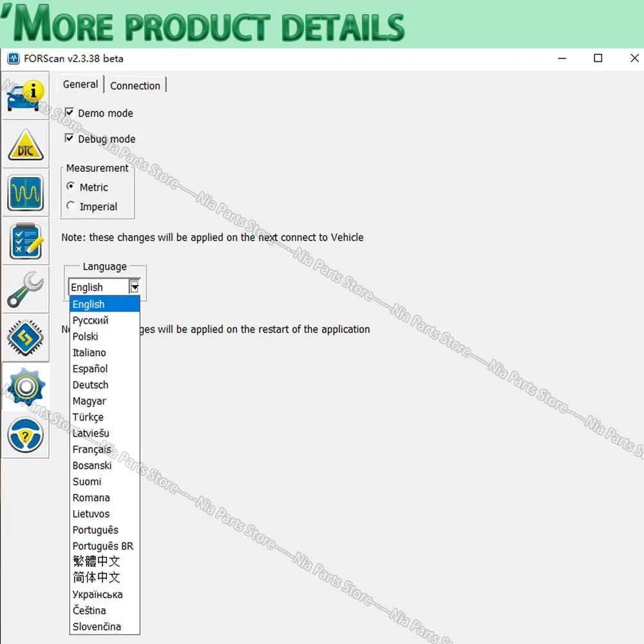Switch to the General tab
This screenshot has height=644, width=644.
coord(80,84)
